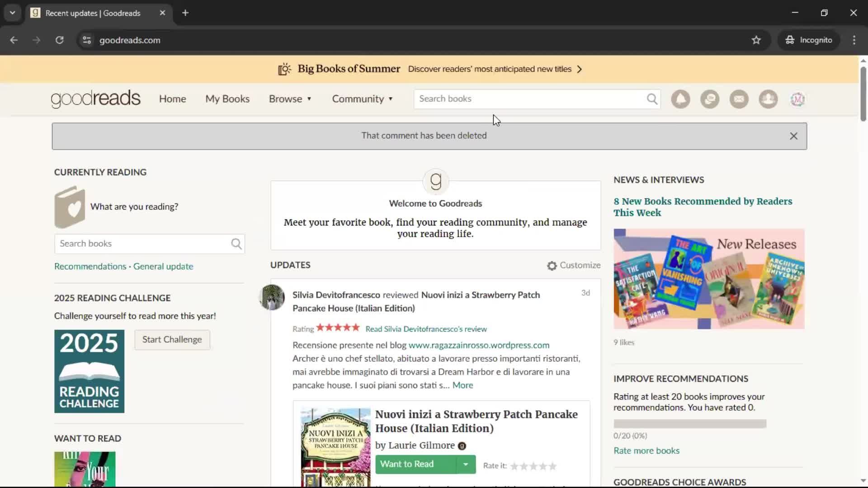Open the tab search dropdown arrow
Viewport: 868px width, 488px height.
pyautogui.click(x=12, y=13)
